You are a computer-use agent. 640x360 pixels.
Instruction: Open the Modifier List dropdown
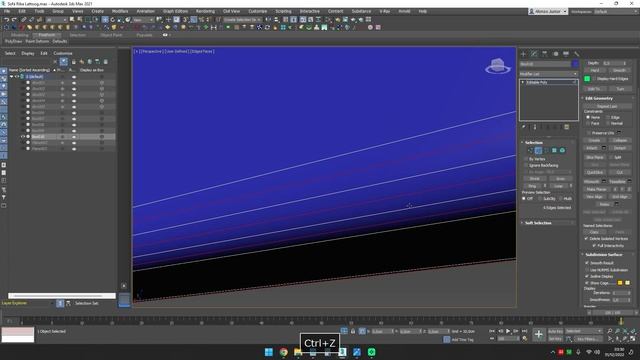click(549, 74)
